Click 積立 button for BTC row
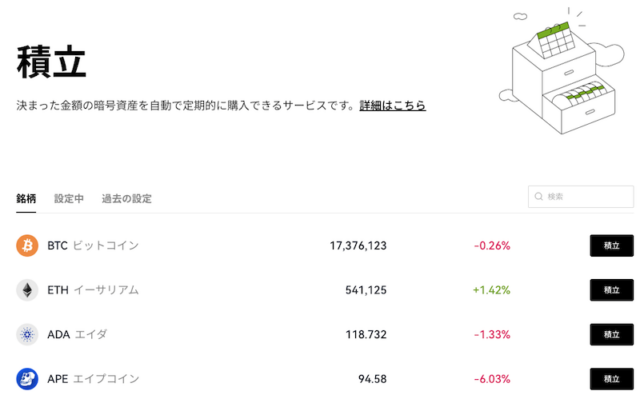The height and width of the screenshot is (399, 640). 611,246
